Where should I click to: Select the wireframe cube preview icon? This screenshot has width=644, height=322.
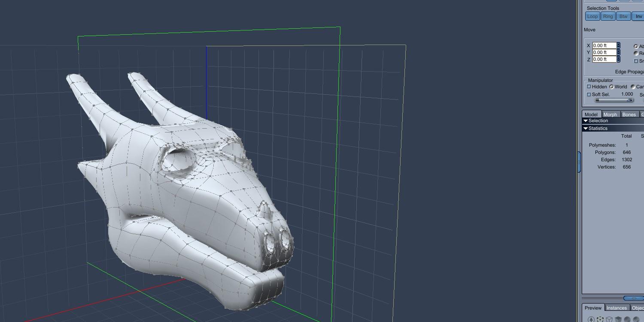coord(609,319)
